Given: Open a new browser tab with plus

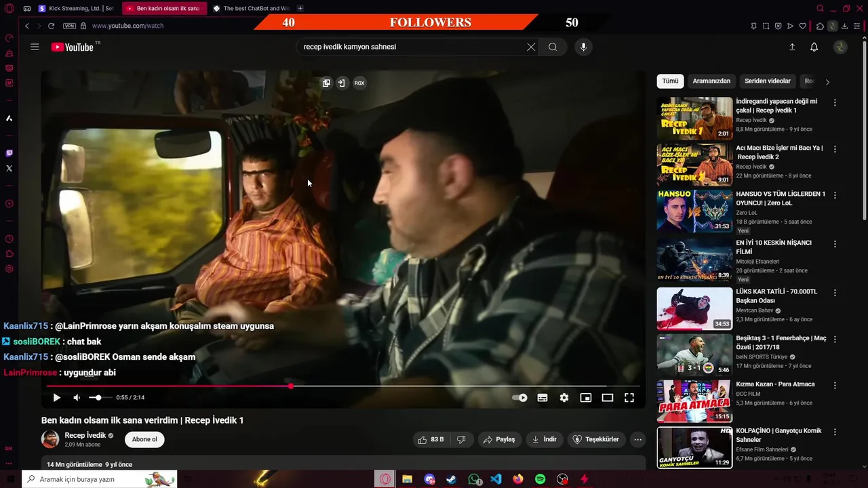Looking at the screenshot, I should (x=300, y=8).
